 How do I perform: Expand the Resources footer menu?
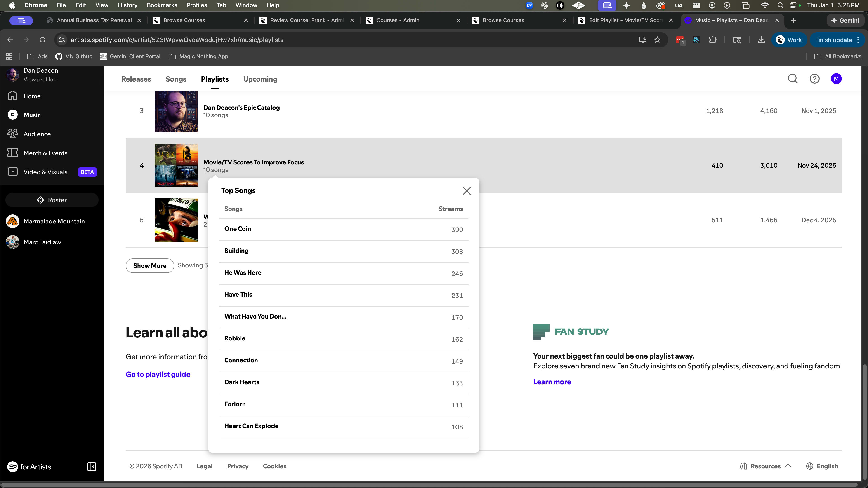coord(765,466)
